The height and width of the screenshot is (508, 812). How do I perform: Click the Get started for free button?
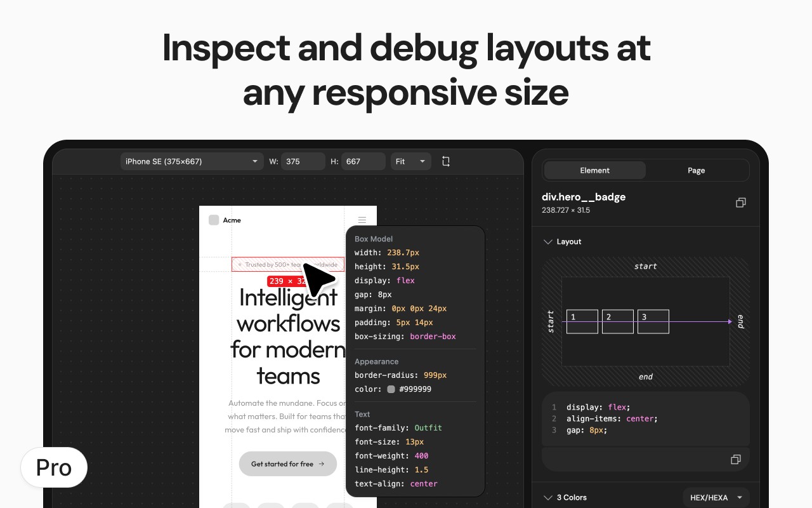click(288, 464)
